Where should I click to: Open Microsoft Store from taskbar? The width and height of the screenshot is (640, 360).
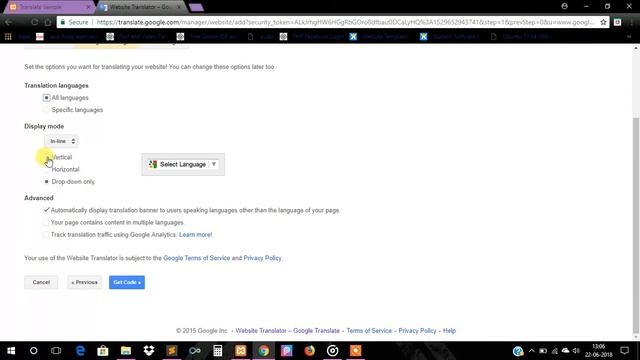coord(103,351)
